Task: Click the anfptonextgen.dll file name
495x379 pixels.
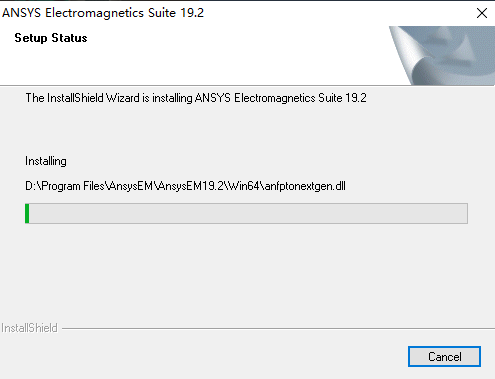Action: (305, 186)
